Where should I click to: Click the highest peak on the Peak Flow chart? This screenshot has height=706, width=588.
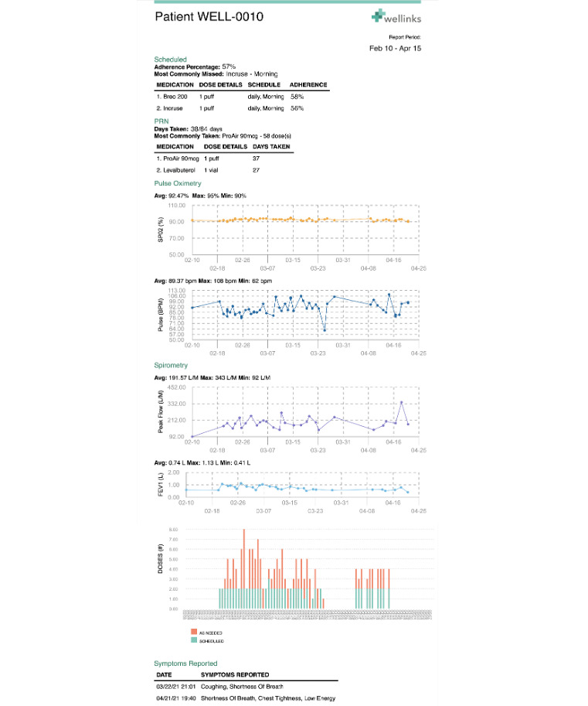point(401,402)
